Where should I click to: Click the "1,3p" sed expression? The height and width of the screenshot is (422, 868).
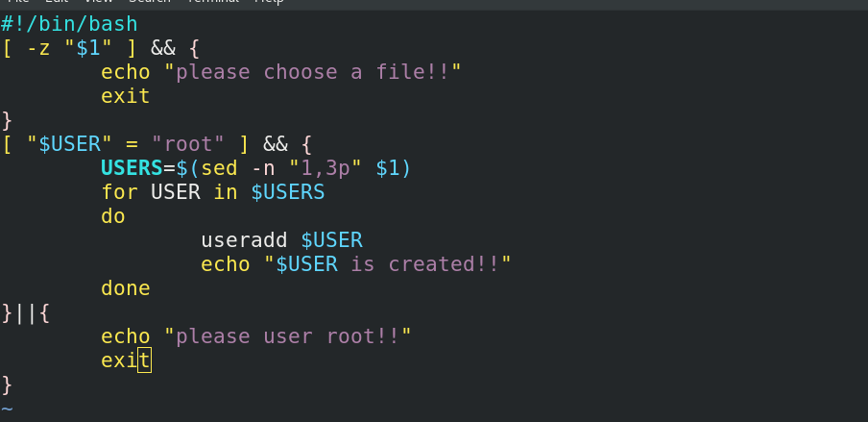(x=325, y=168)
